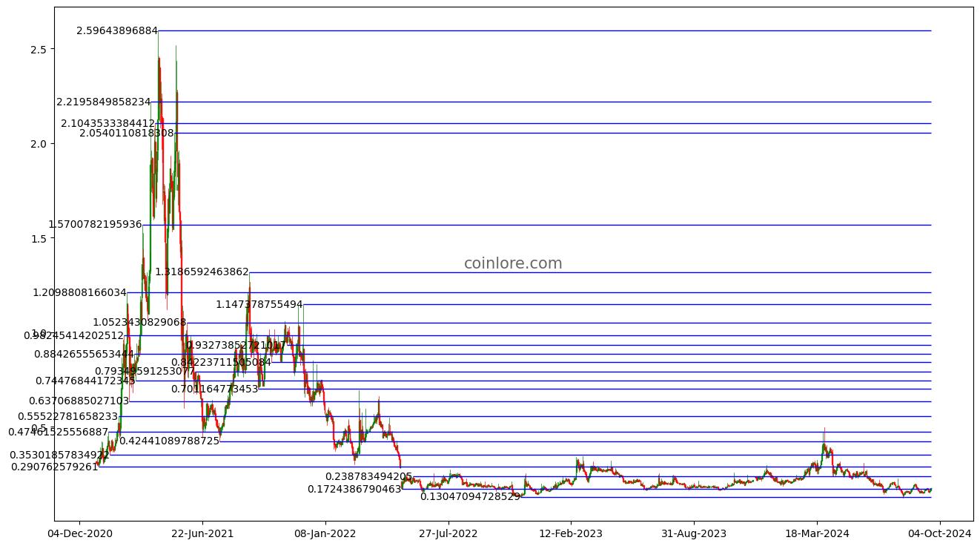Select the 0.42441089788725 price label
This screenshot has height=546, width=980.
170,441
